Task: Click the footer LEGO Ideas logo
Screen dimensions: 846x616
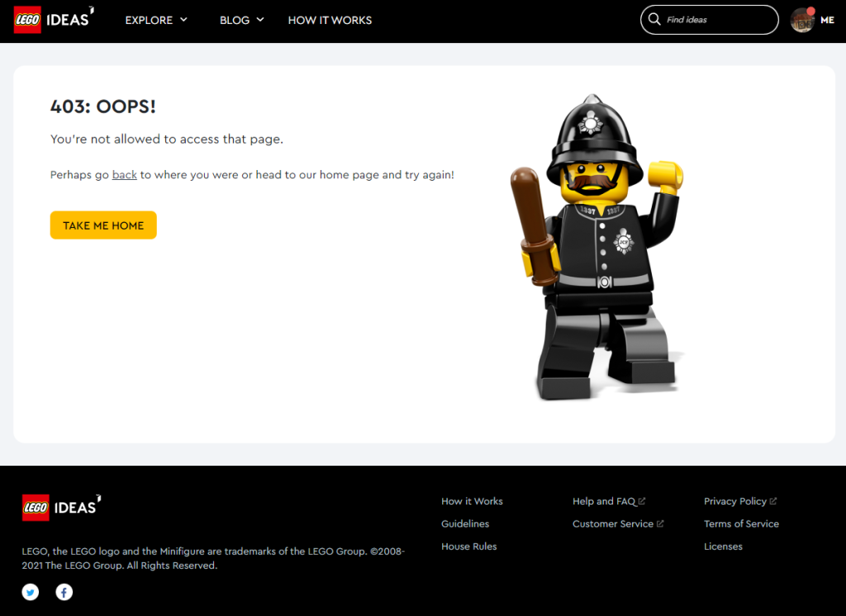Action: click(x=61, y=508)
